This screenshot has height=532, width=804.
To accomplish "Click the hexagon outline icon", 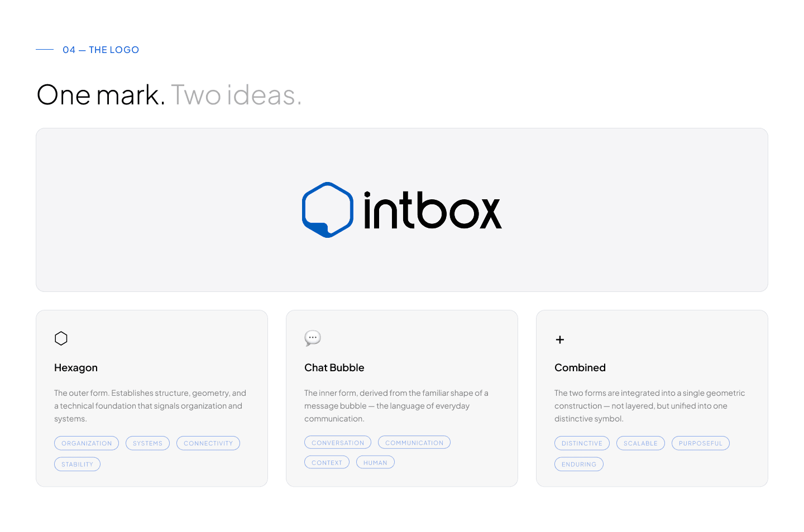I will coord(61,338).
